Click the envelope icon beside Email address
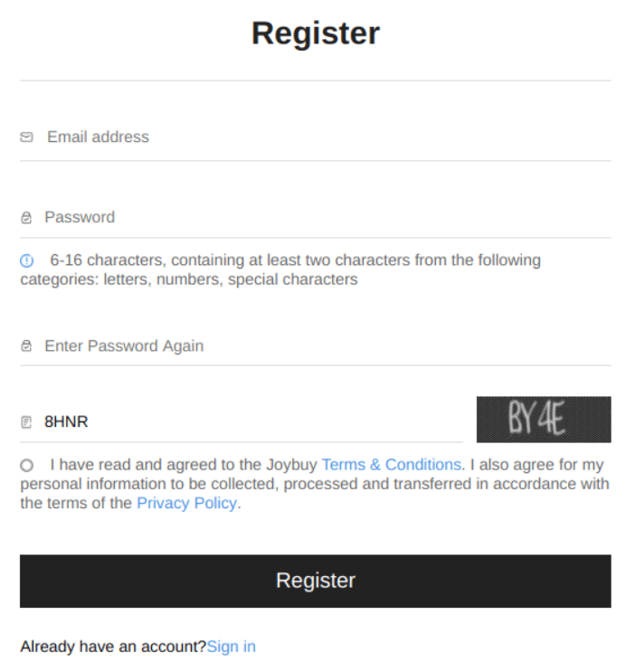Image resolution: width=635 pixels, height=672 pixels. (26, 137)
